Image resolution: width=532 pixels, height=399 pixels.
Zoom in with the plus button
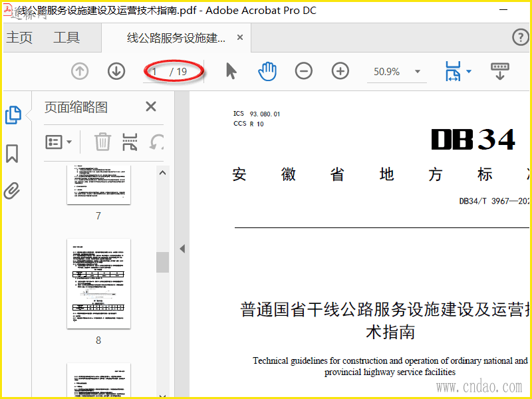point(340,71)
